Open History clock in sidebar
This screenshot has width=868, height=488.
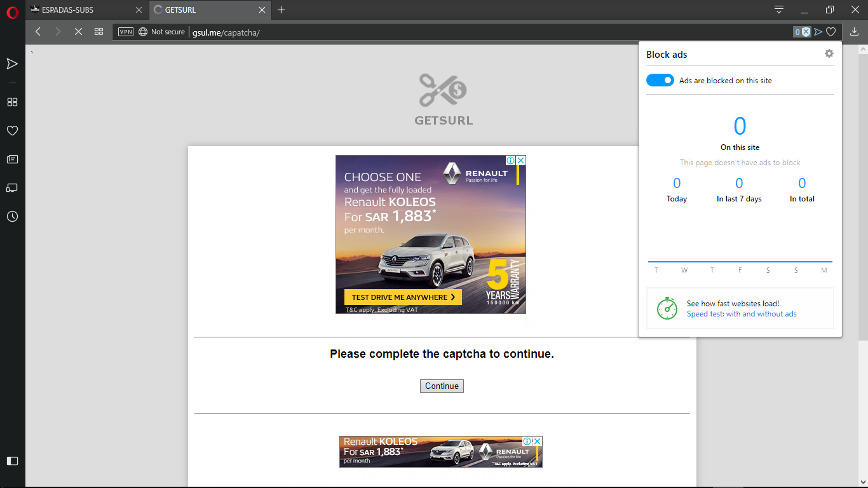[x=12, y=217]
